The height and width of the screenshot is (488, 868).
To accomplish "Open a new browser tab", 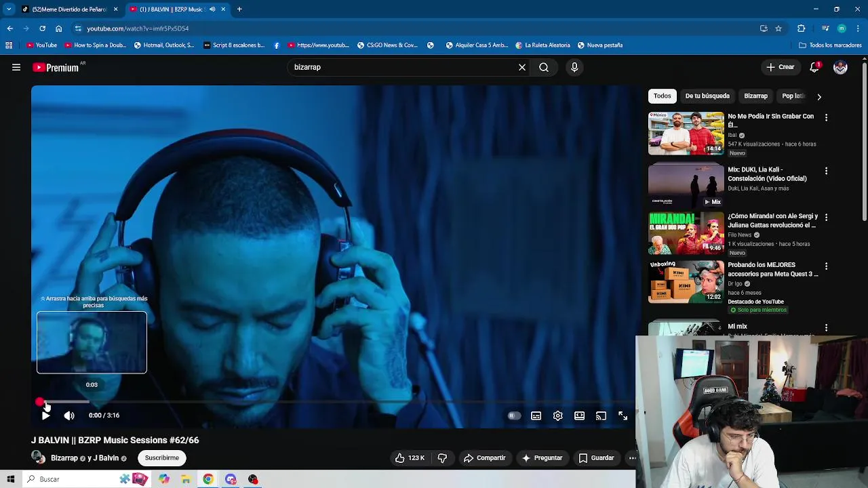I will [239, 9].
